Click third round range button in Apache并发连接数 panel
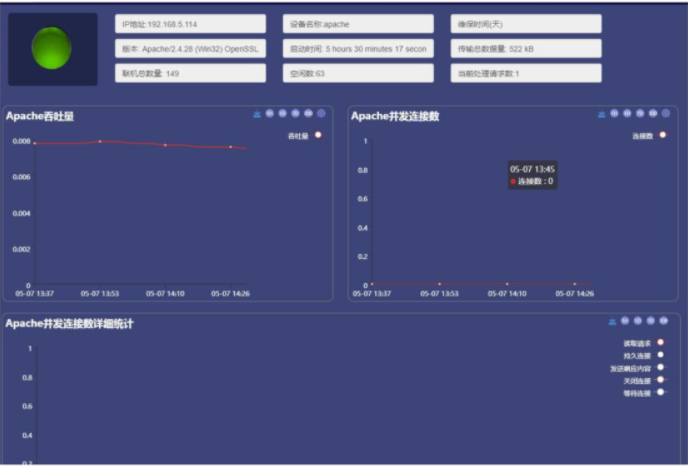 click(x=640, y=114)
